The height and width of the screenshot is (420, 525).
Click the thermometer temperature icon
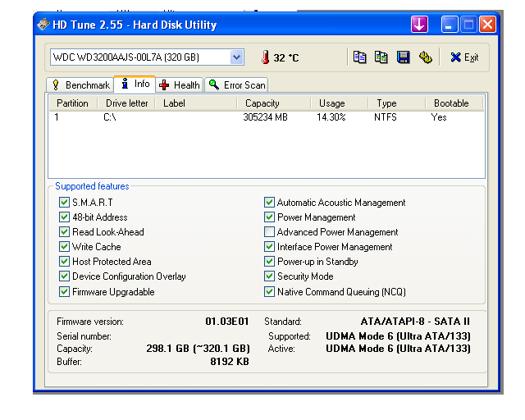click(265, 57)
